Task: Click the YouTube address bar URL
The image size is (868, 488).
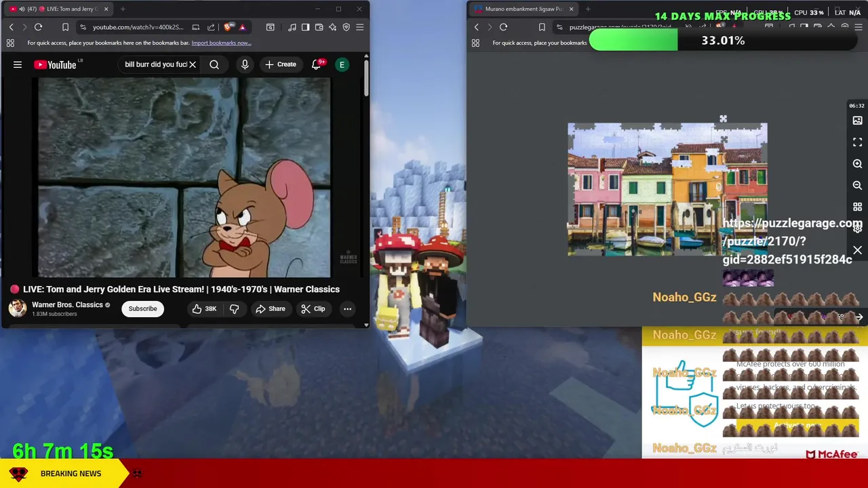Action: (x=138, y=27)
